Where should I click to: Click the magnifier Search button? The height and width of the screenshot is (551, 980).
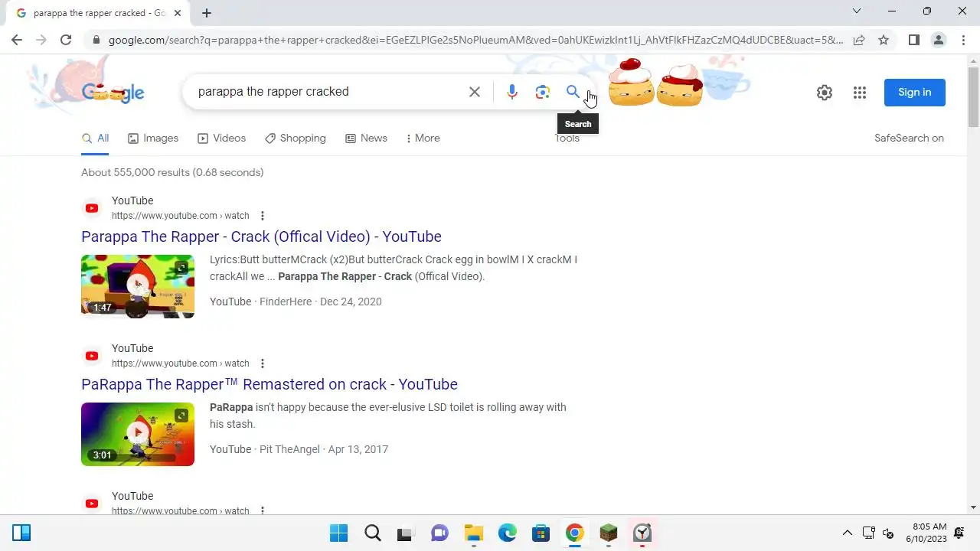click(573, 92)
